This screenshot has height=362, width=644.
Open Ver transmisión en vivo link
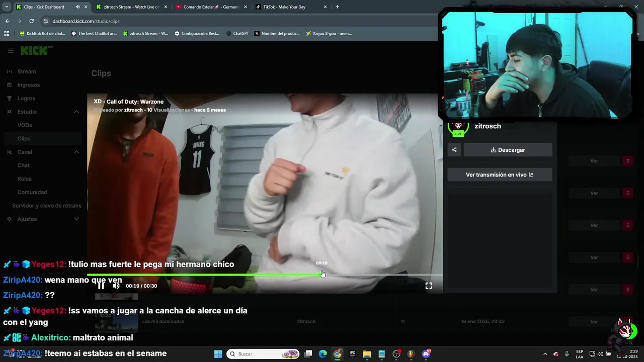pyautogui.click(x=500, y=174)
